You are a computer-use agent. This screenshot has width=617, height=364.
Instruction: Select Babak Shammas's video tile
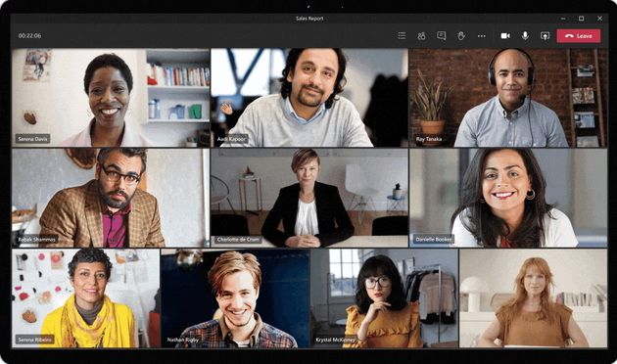[x=111, y=198]
